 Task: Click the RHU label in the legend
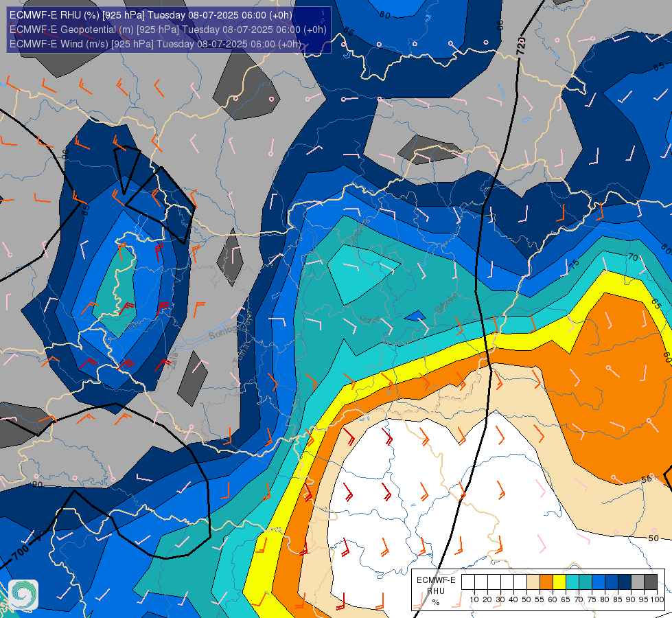[x=436, y=591]
